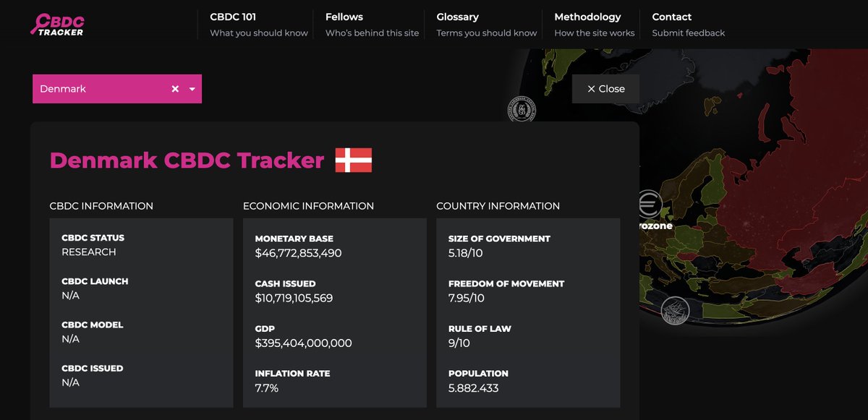Screen dimensions: 868x420
Task: Click the Denmark CBDC Tracker heading
Action: (187, 160)
